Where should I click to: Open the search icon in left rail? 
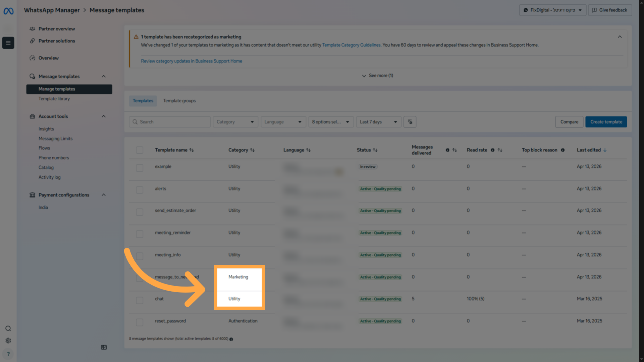coord(8,328)
